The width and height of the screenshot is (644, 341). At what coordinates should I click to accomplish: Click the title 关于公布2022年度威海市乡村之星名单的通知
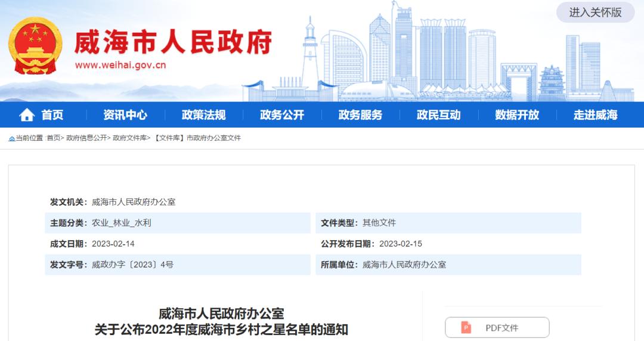(221, 330)
